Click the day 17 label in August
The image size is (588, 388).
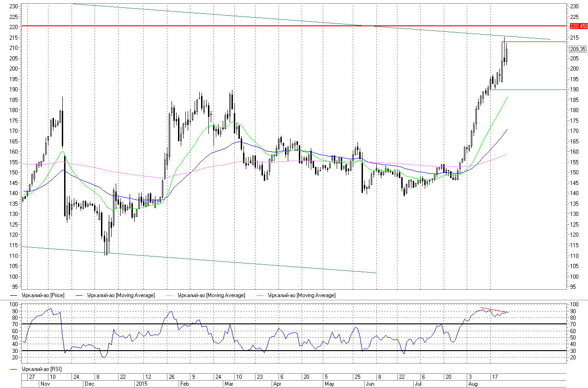494,377
